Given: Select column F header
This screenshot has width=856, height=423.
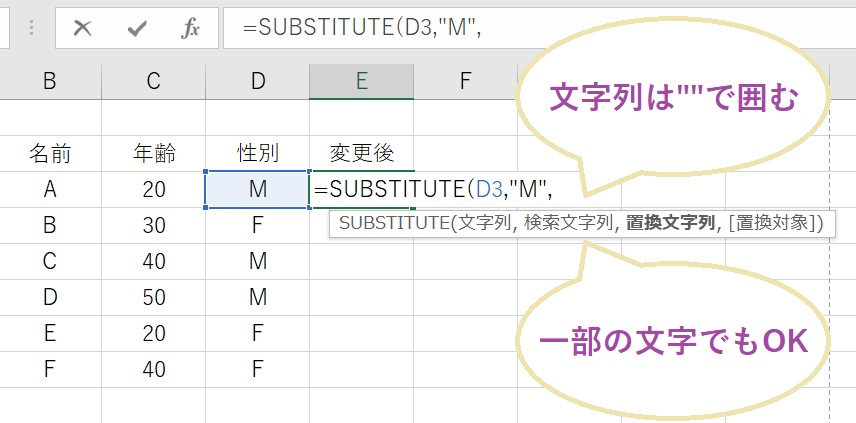Looking at the screenshot, I should 465,82.
